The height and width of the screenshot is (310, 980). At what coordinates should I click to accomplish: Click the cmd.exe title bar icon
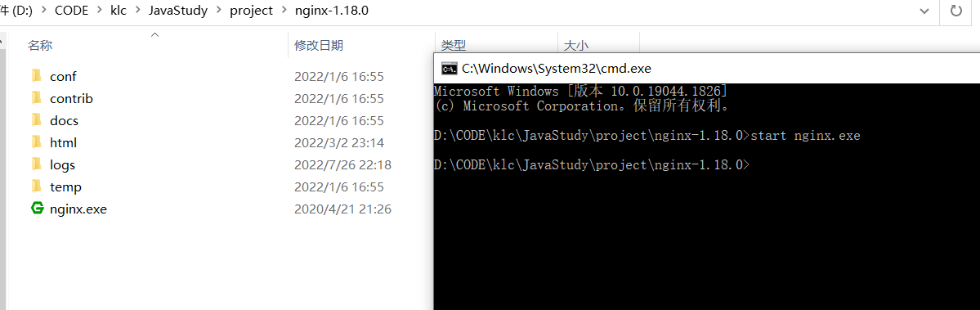[449, 68]
